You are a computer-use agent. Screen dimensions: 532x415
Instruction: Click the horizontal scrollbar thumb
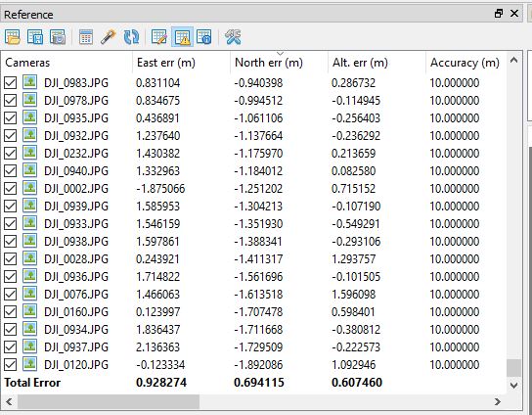[109, 402]
